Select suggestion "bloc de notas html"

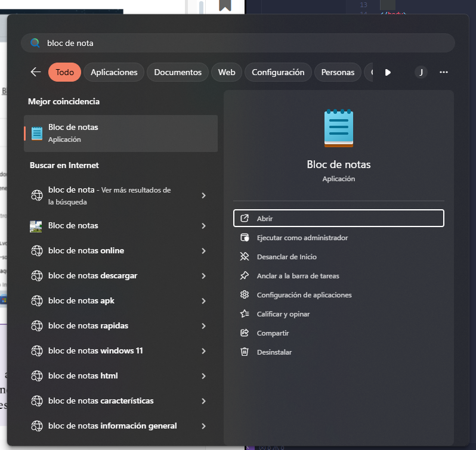click(120, 375)
